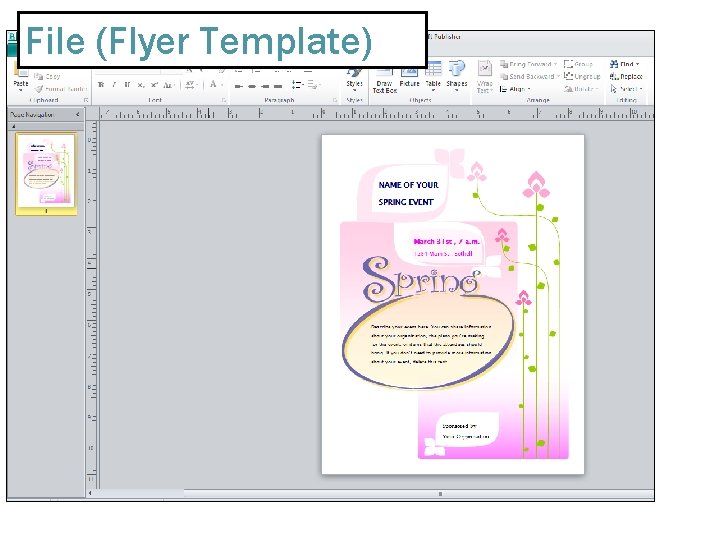Toggle bold formatting
Image resolution: width=720 pixels, height=540 pixels.
click(101, 84)
